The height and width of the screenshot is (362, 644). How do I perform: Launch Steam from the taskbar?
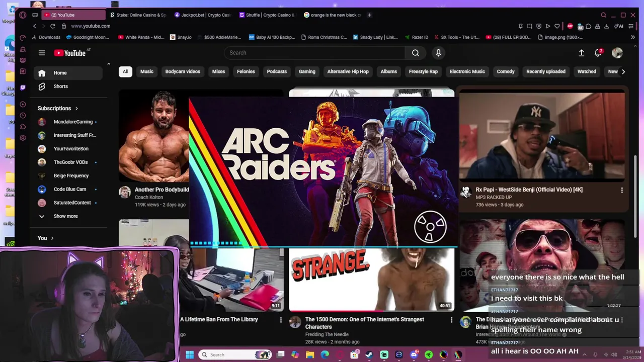(369, 354)
